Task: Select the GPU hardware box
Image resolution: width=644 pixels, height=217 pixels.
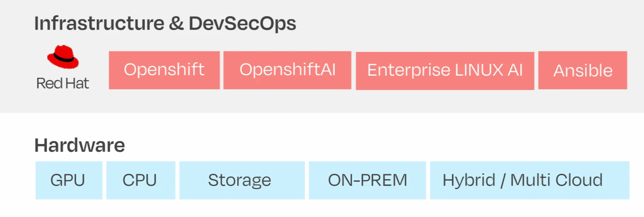Action: pos(68,180)
